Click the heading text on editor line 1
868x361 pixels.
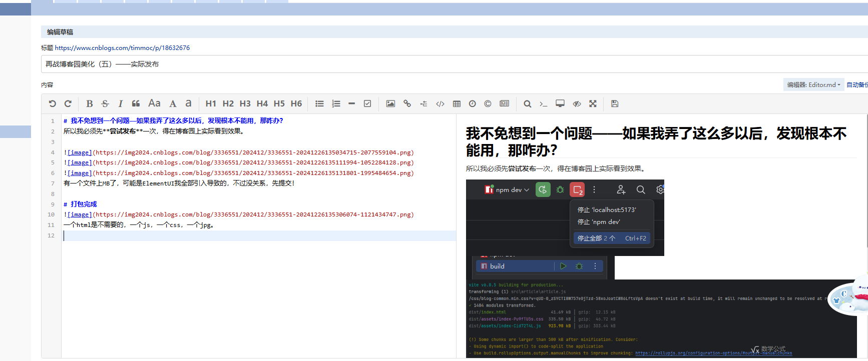(173, 120)
